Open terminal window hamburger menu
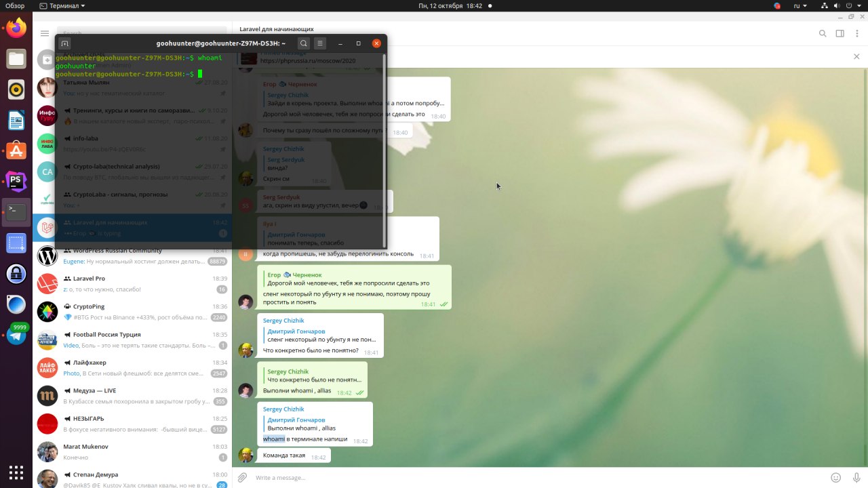Image resolution: width=868 pixels, height=488 pixels. [320, 43]
